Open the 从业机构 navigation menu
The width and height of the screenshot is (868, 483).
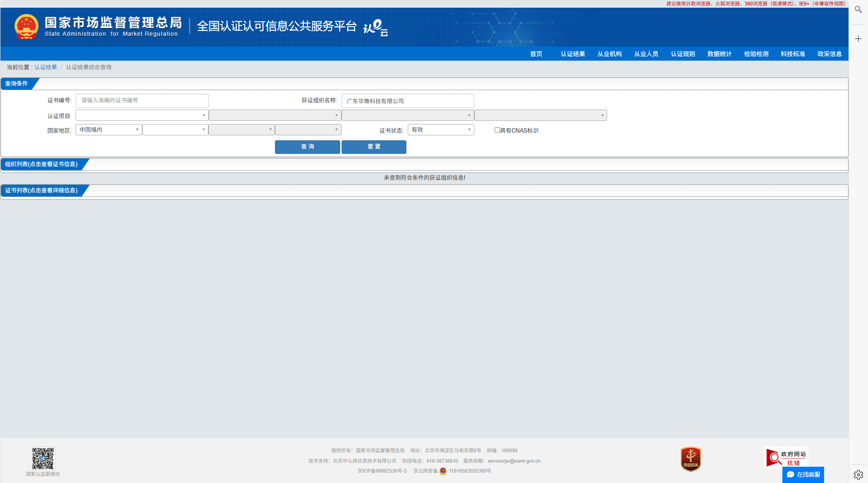[x=609, y=54]
